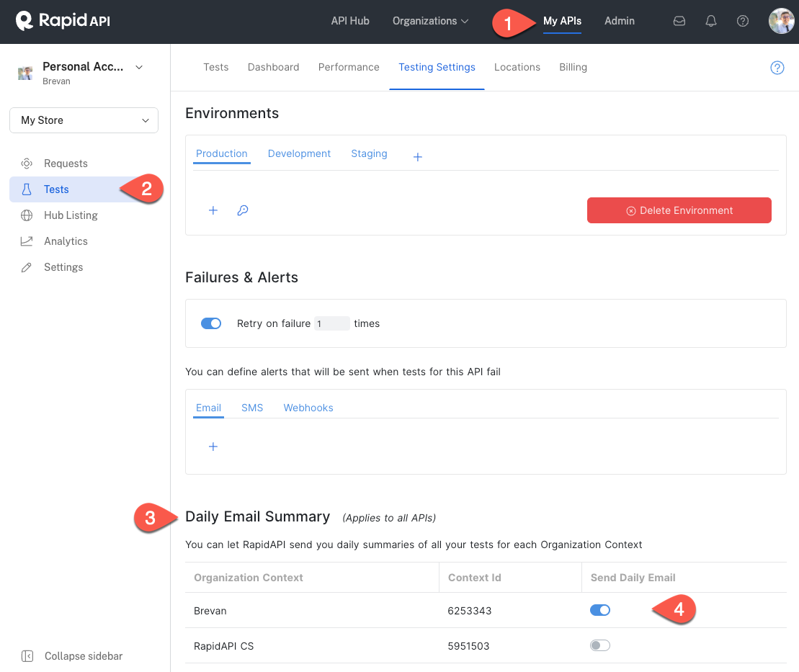This screenshot has height=672, width=799.
Task: Open the user profile avatar
Action: (781, 21)
